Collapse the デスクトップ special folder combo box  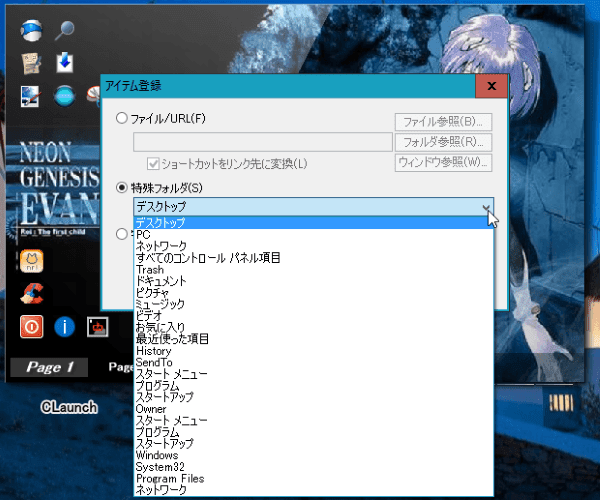click(x=313, y=207)
